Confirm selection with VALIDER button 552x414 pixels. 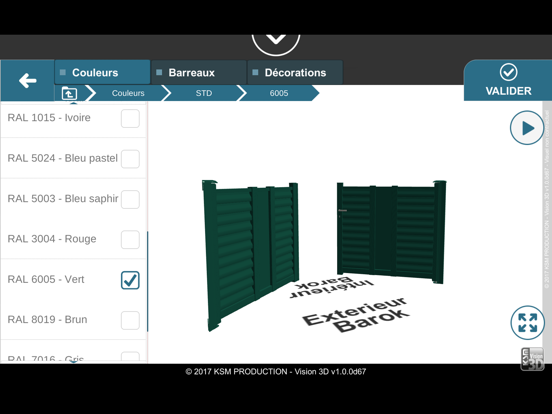(508, 81)
